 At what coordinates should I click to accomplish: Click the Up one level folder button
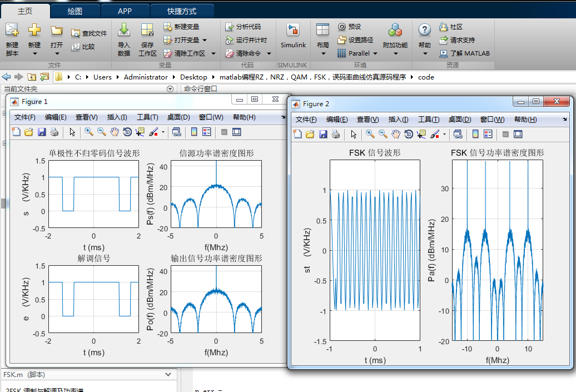[x=32, y=77]
